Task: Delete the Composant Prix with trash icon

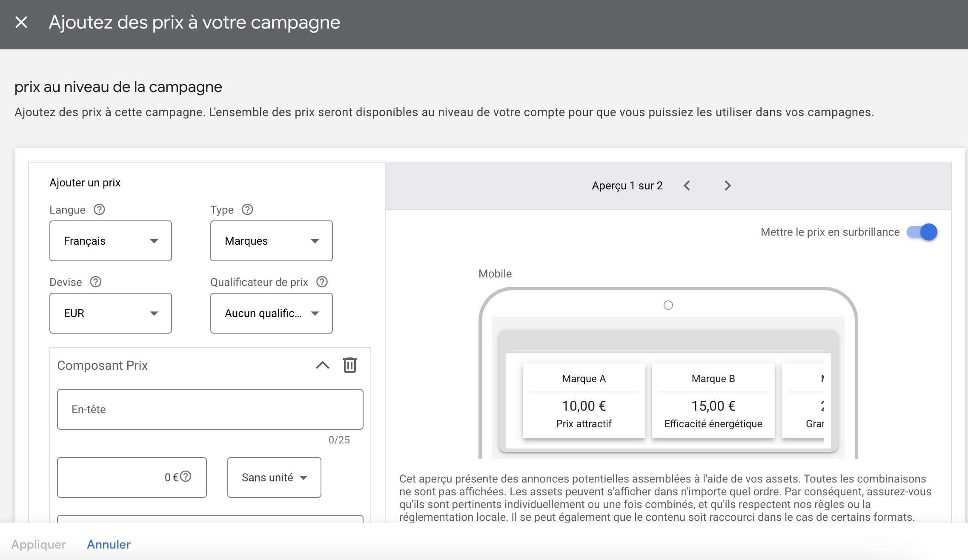Action: 349,365
